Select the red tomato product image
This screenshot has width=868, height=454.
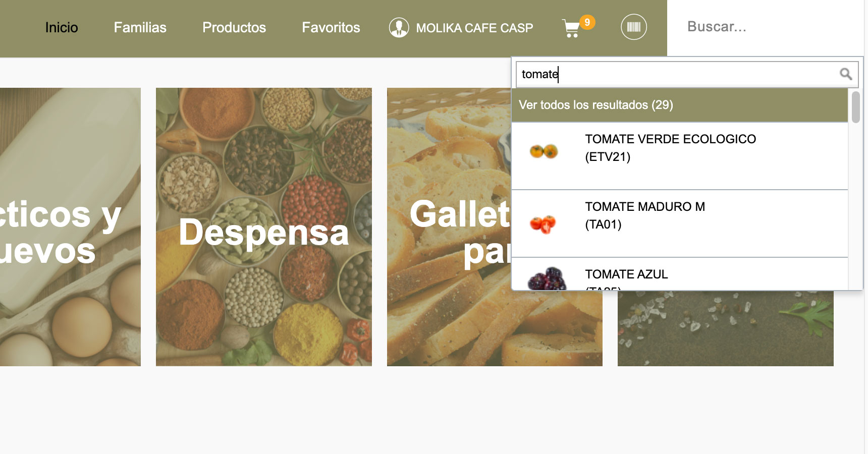543,223
